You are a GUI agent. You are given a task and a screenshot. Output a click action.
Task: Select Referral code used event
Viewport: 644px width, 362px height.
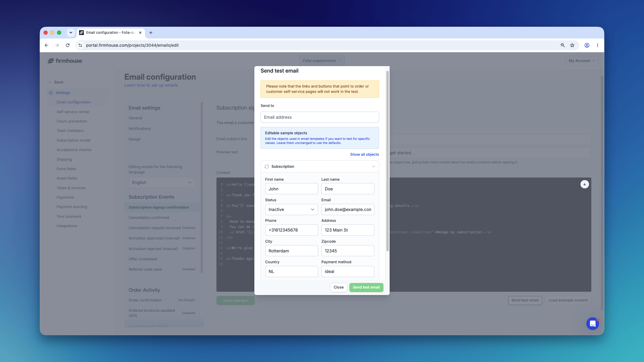tap(162, 269)
